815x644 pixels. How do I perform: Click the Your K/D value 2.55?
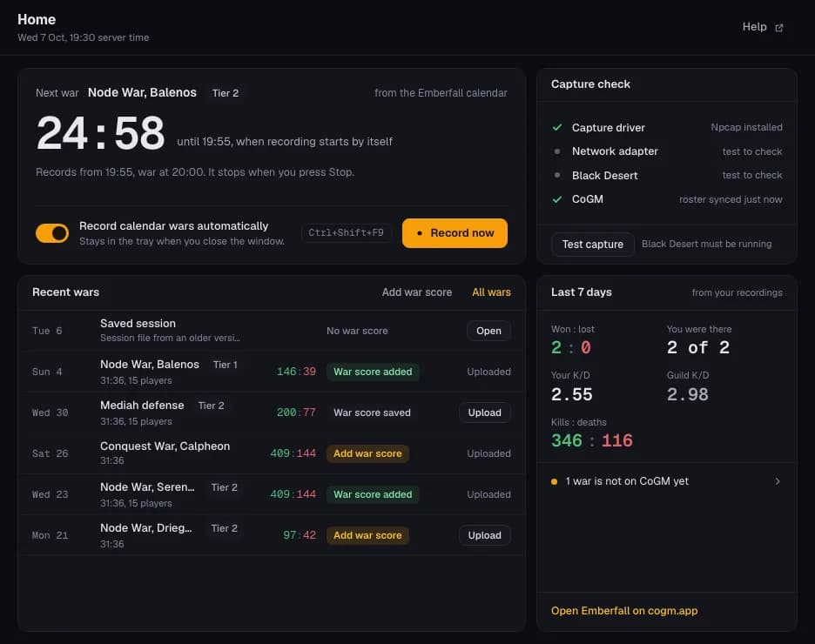point(572,394)
